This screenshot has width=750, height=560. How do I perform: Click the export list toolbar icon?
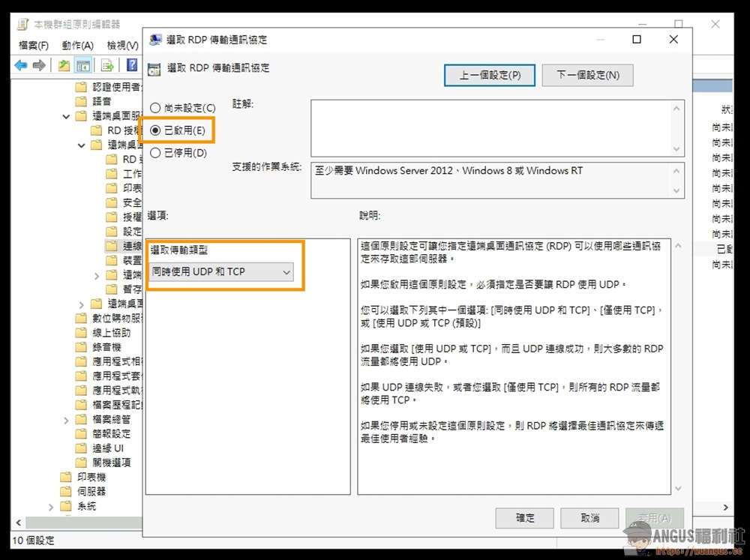(107, 65)
